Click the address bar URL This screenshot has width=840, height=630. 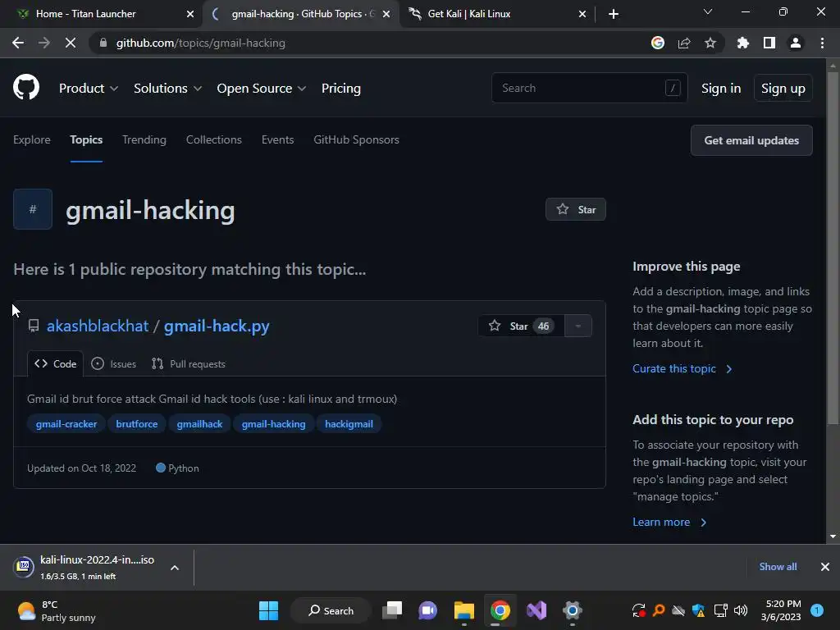tap(201, 43)
